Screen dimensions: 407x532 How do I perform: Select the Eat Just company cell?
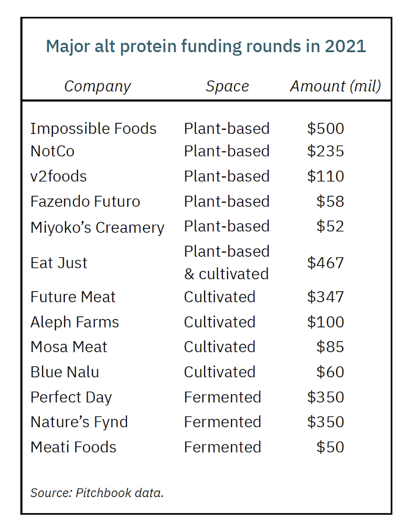[59, 263]
